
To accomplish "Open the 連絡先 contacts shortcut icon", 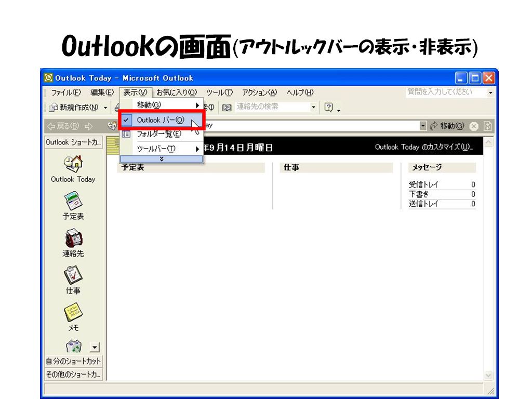I will [73, 238].
